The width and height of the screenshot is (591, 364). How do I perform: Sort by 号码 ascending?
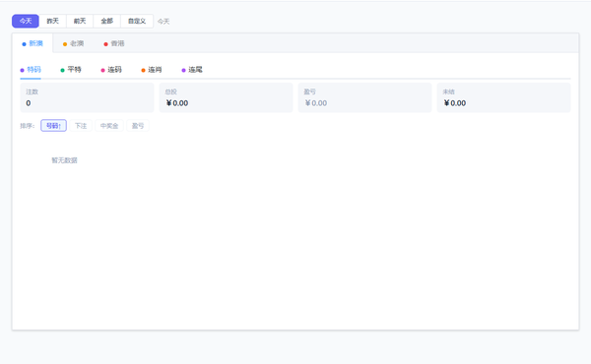pos(53,126)
